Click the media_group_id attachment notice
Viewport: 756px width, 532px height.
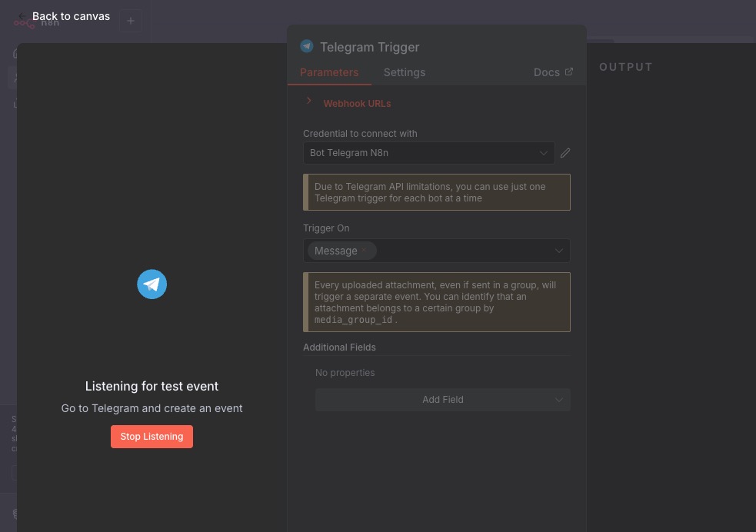click(437, 302)
